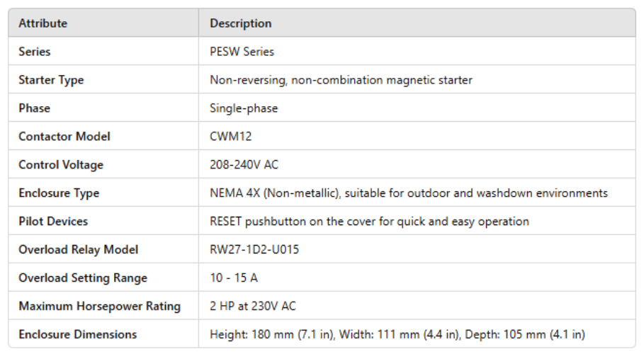Select the Control Voltage label
This screenshot has height=354, width=644.
tap(61, 165)
